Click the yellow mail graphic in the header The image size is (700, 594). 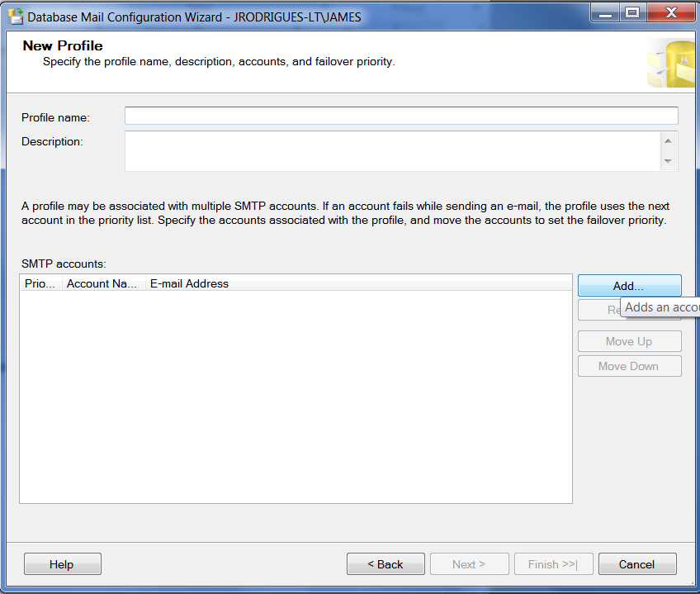click(674, 63)
